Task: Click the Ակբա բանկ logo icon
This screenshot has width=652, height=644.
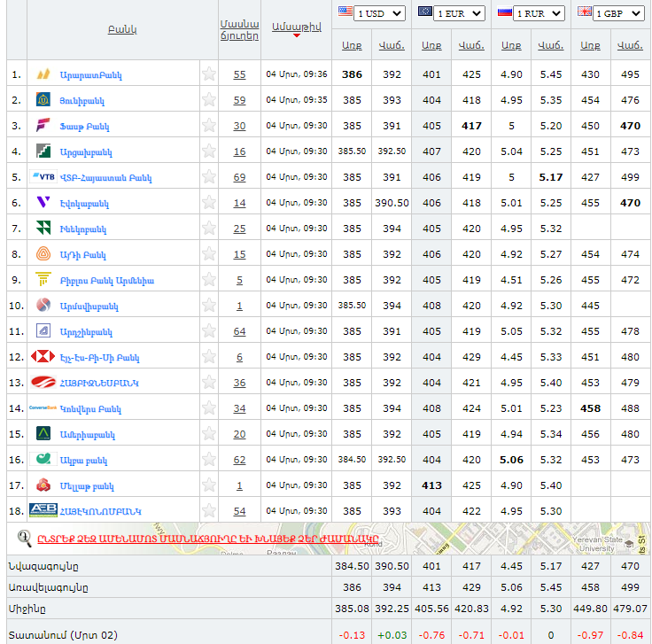Action: [x=43, y=459]
